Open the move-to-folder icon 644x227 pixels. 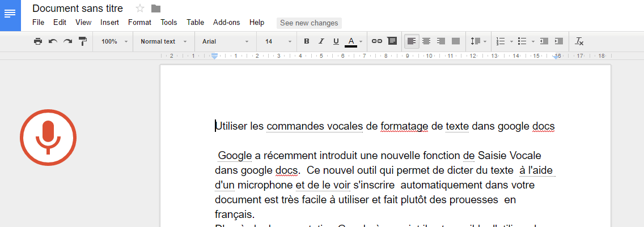pyautogui.click(x=156, y=8)
